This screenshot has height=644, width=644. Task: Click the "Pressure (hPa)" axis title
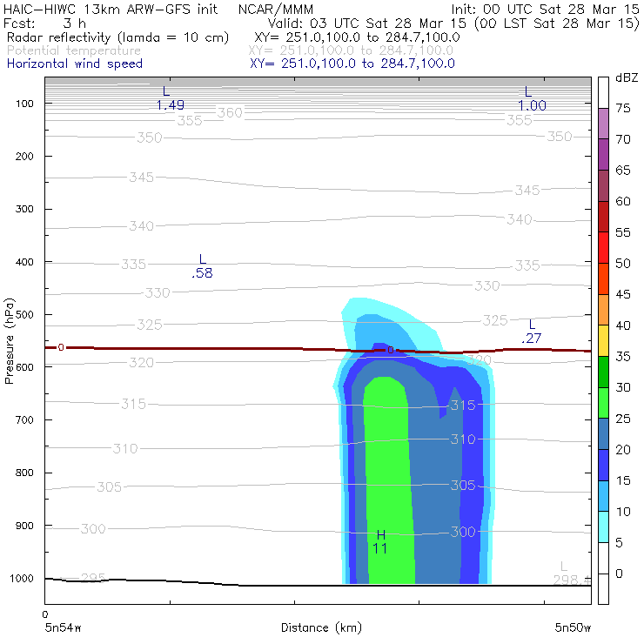(9, 341)
